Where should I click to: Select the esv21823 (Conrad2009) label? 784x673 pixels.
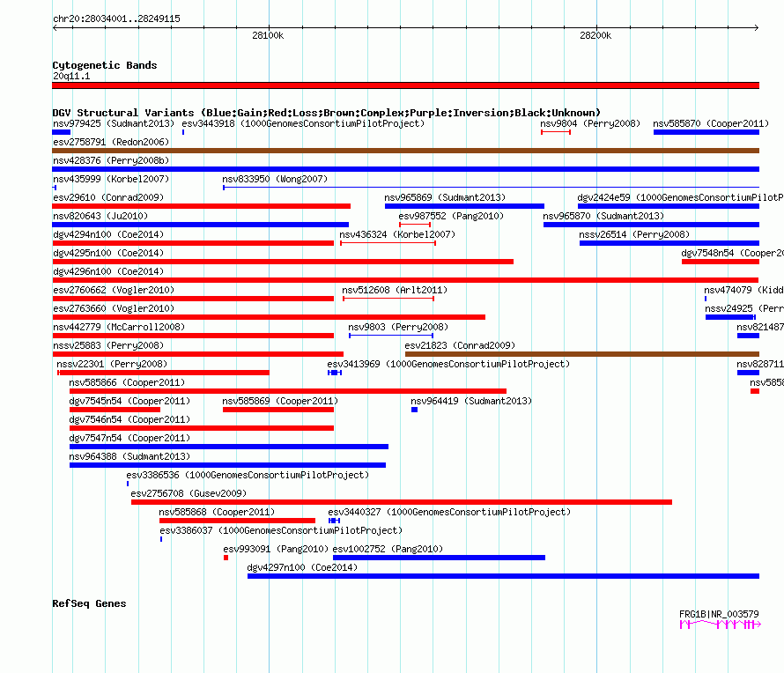pos(460,345)
